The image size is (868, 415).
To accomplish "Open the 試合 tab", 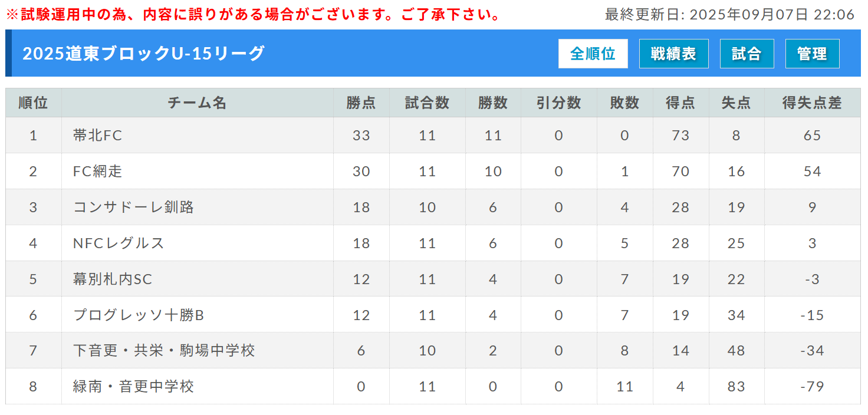I will [747, 54].
